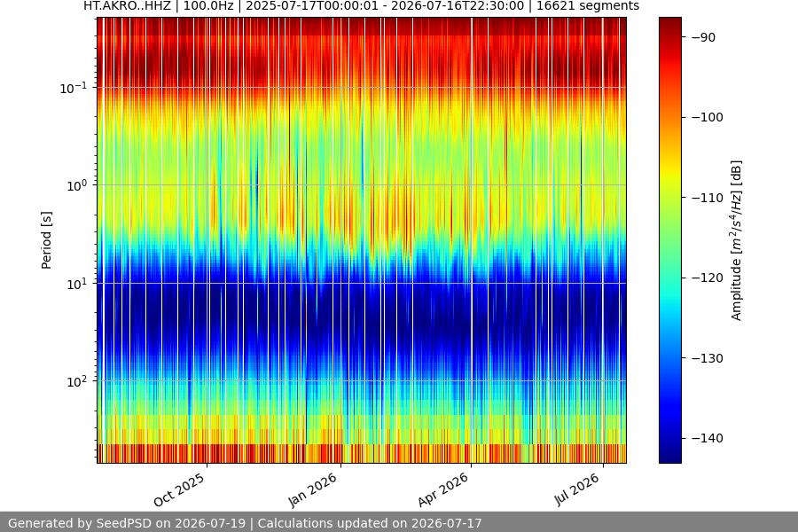Viewport: 798px width, 532px height.
Task: Click the colorbar '-100' tick label
Action: tap(708, 117)
